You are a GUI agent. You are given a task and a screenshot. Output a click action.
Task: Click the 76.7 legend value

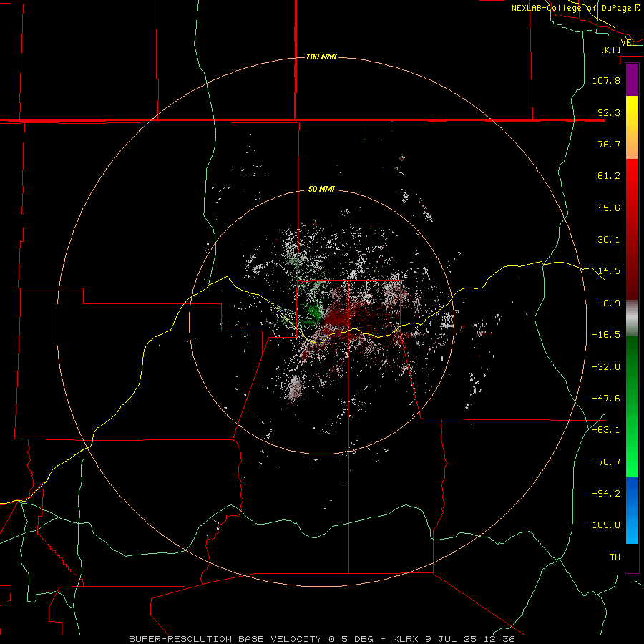609,144
